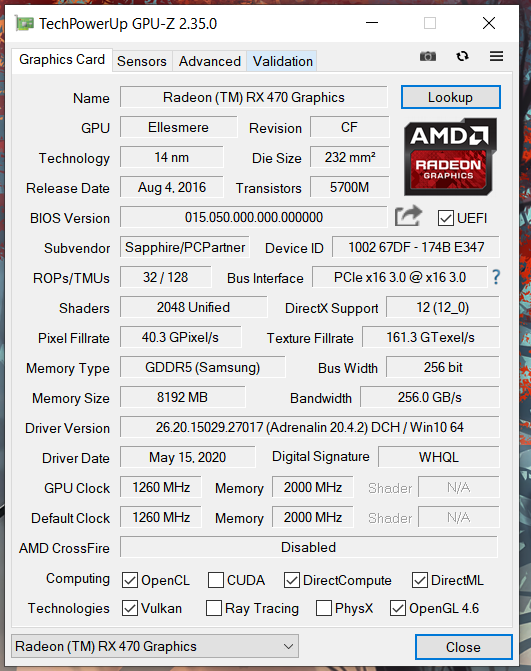The width and height of the screenshot is (531, 671).
Task: Click the 'AMD CrossFire' label
Action: point(64,548)
